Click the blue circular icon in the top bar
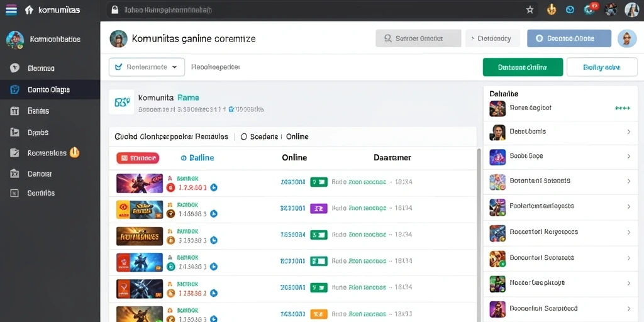This screenshot has height=322, width=644. pyautogui.click(x=570, y=10)
